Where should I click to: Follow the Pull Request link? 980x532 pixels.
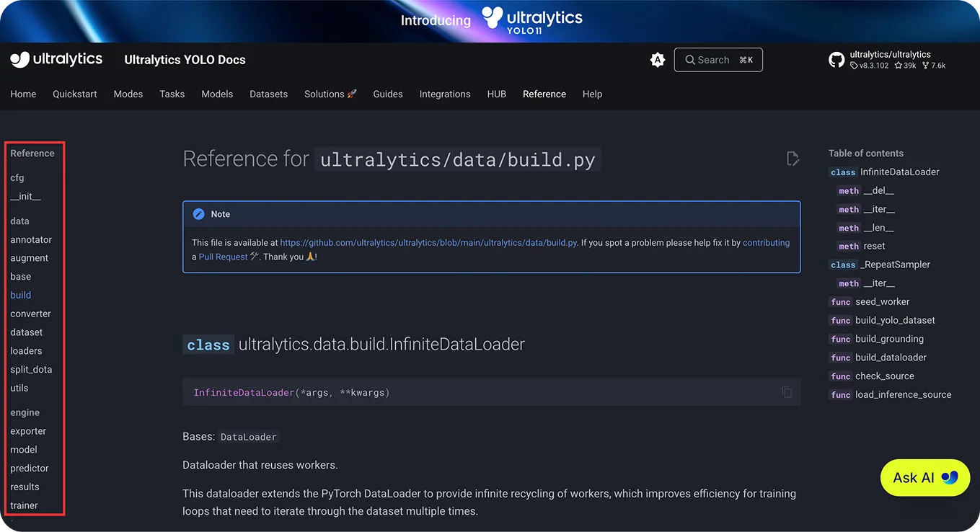pyautogui.click(x=223, y=257)
